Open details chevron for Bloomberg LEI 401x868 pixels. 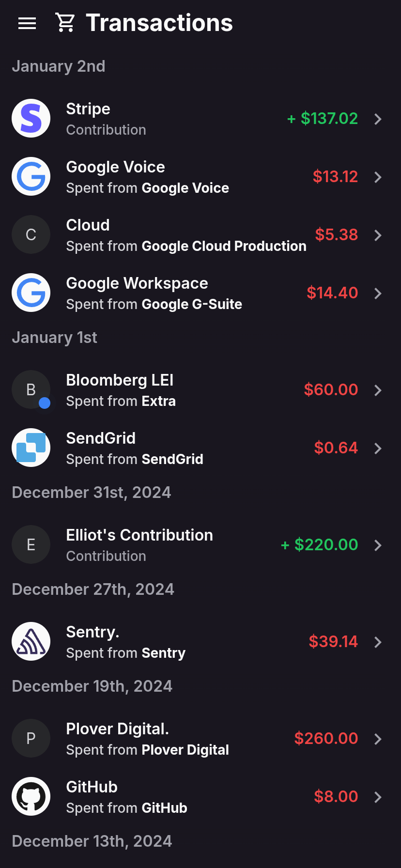(378, 390)
